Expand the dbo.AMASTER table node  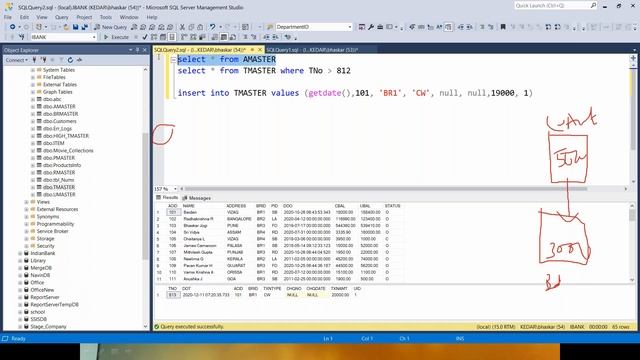[33, 107]
